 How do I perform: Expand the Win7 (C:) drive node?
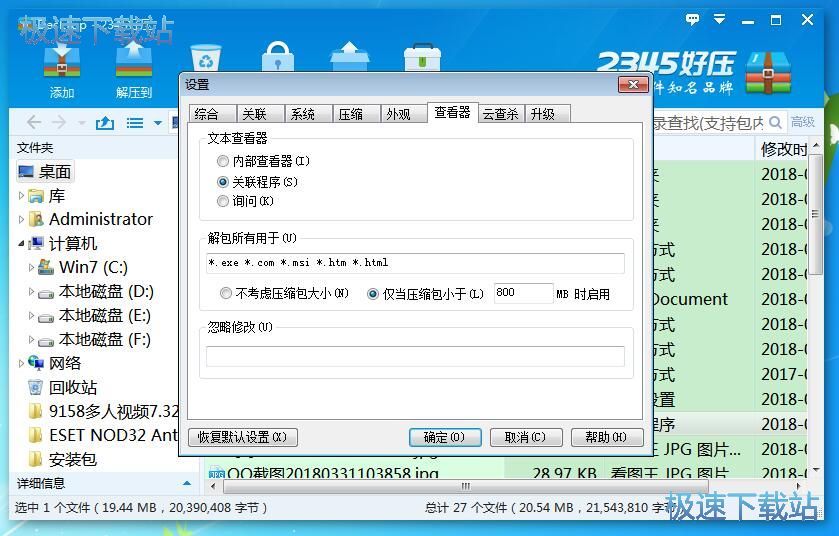[31, 267]
